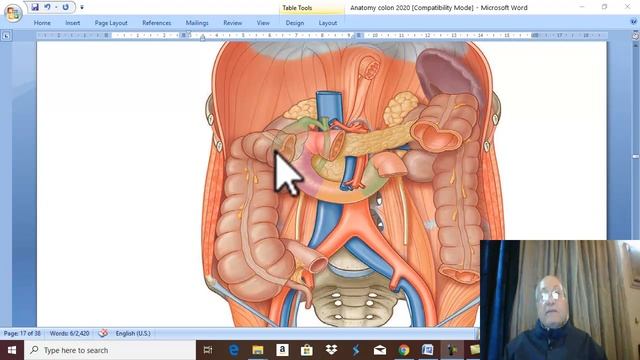Open Dropbox from the taskbar
This screenshot has width=640, height=360.
point(331,350)
